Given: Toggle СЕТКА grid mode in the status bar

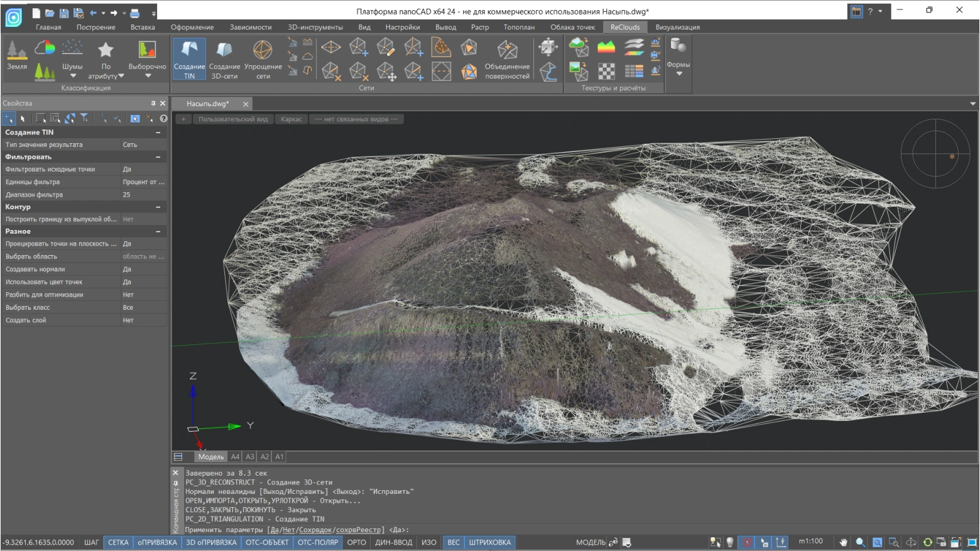Looking at the screenshot, I should (118, 542).
